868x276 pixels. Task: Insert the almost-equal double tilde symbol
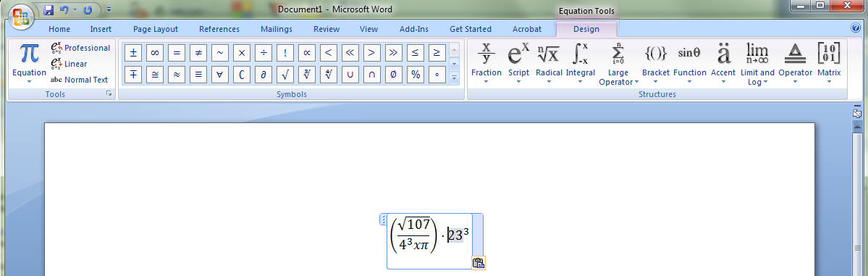pos(177,75)
